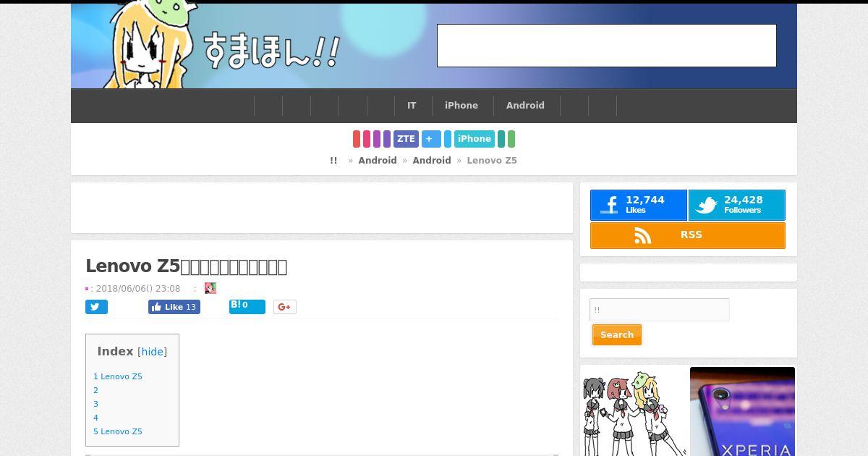
Task: Select the ZTE tag
Action: (x=406, y=139)
